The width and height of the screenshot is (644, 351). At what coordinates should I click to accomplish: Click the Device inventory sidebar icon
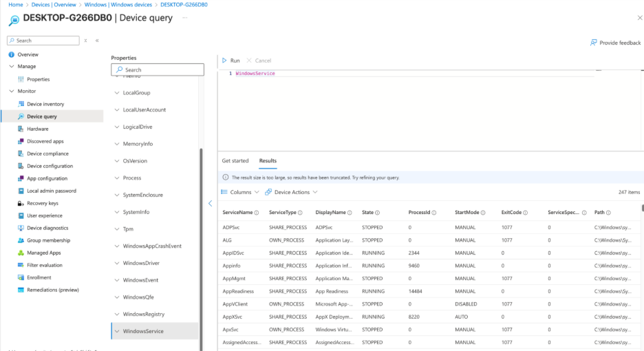[21, 104]
